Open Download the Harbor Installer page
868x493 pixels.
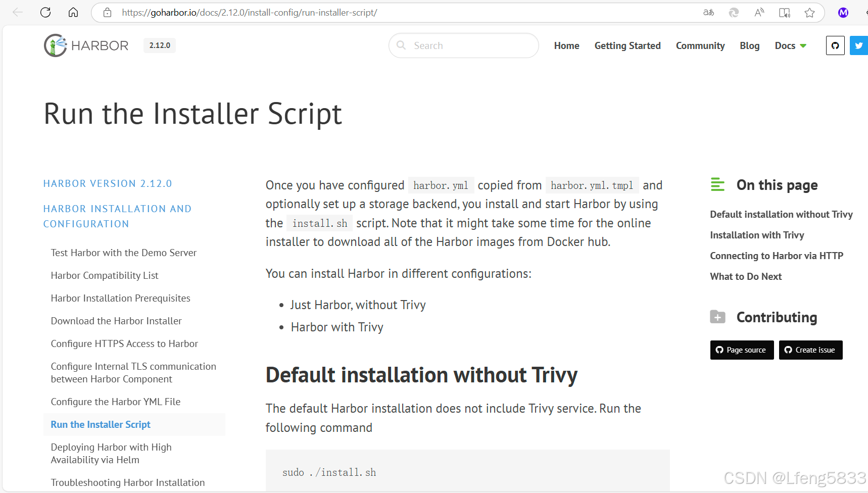116,321
